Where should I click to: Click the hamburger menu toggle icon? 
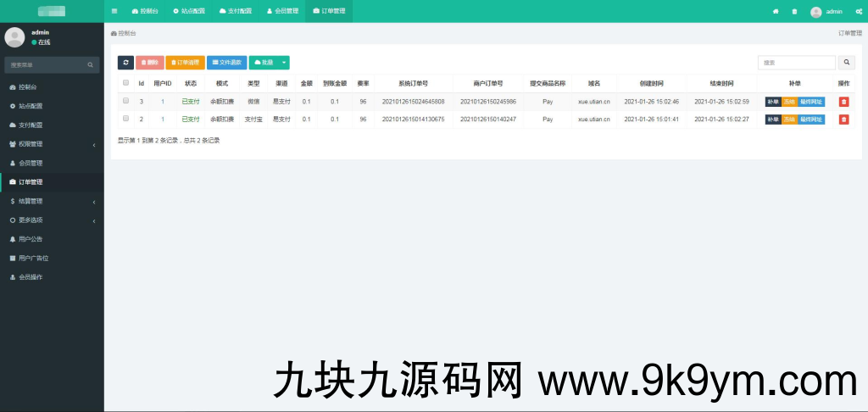(114, 11)
